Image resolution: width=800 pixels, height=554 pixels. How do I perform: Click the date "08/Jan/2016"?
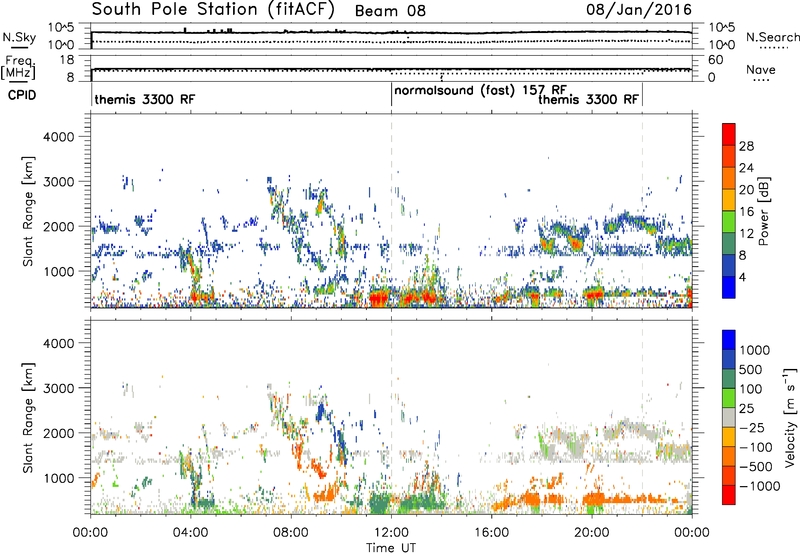click(x=639, y=10)
